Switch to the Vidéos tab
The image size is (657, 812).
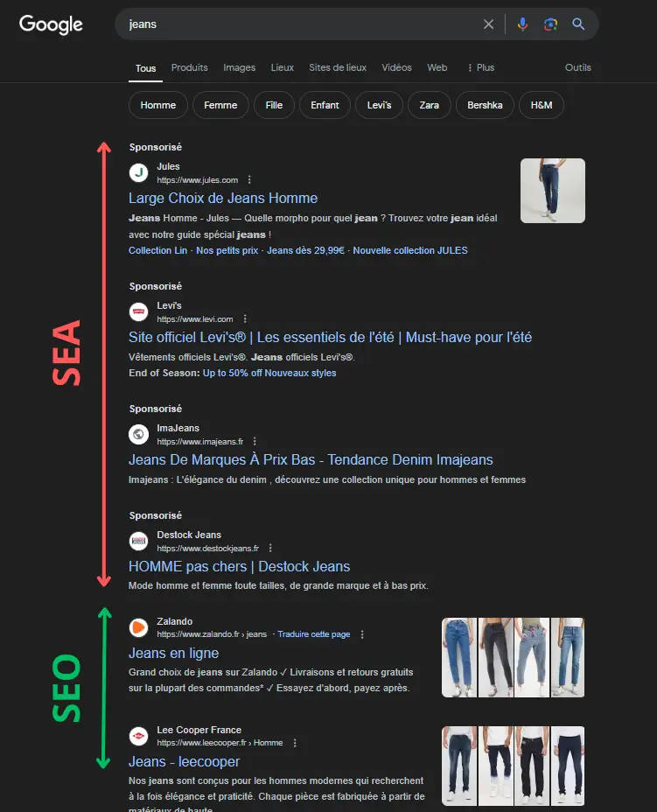point(396,67)
